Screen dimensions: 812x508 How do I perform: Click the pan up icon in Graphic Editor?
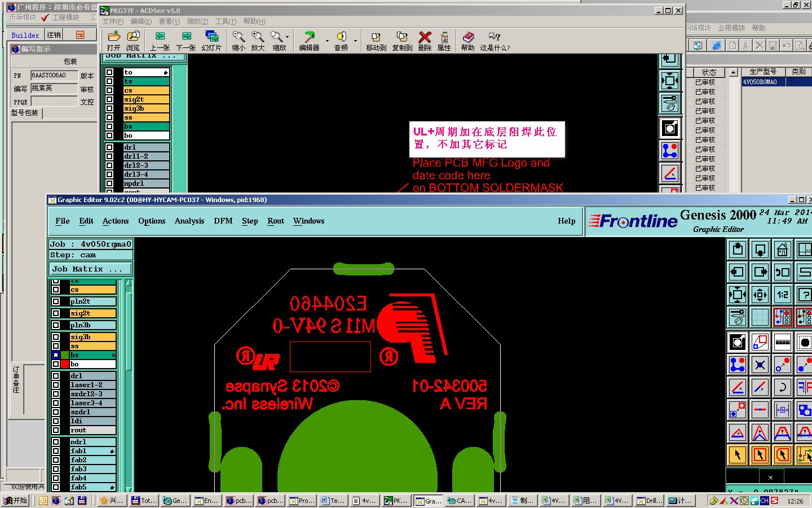coord(738,249)
